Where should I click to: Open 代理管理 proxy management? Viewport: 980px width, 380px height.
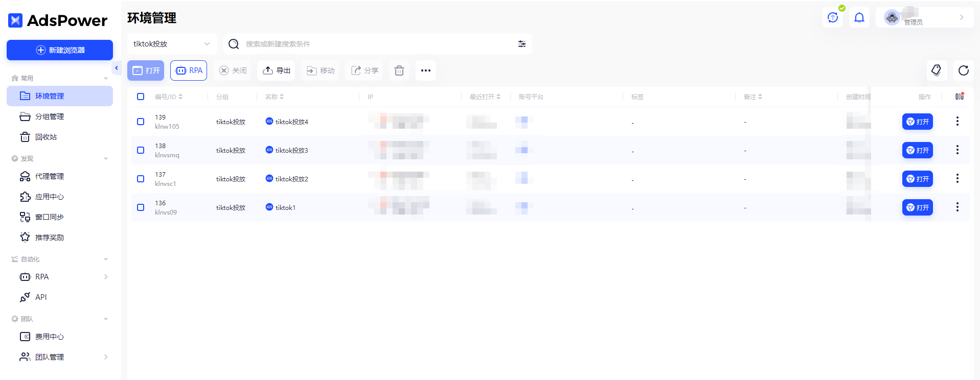(60, 176)
